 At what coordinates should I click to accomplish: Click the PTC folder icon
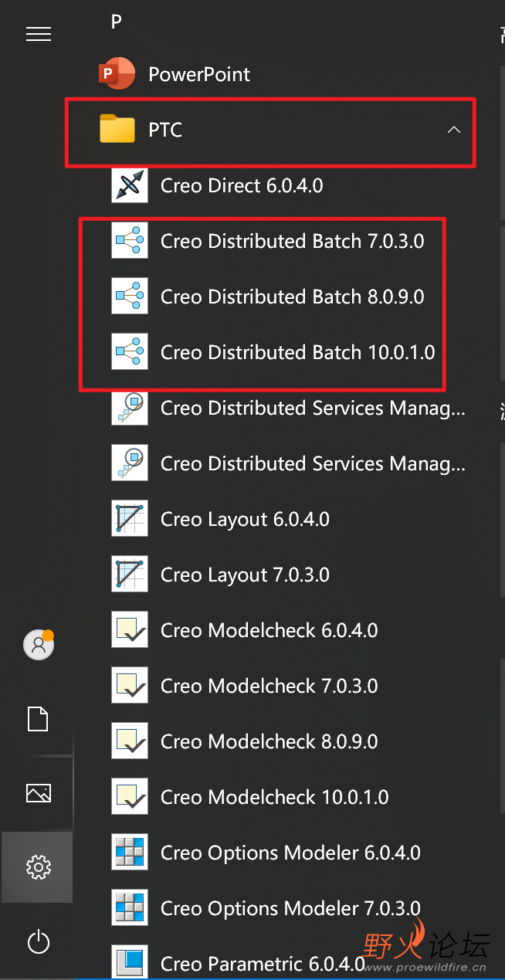[x=117, y=130]
